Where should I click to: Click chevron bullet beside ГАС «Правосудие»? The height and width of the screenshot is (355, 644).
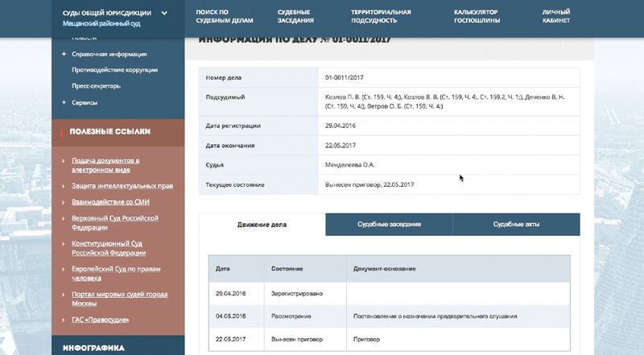click(x=64, y=320)
